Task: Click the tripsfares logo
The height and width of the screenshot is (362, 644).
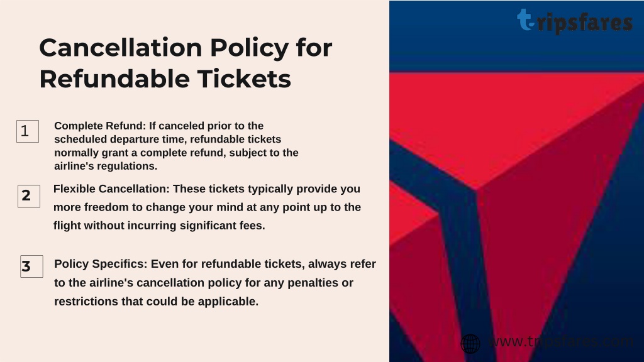Action: point(575,21)
